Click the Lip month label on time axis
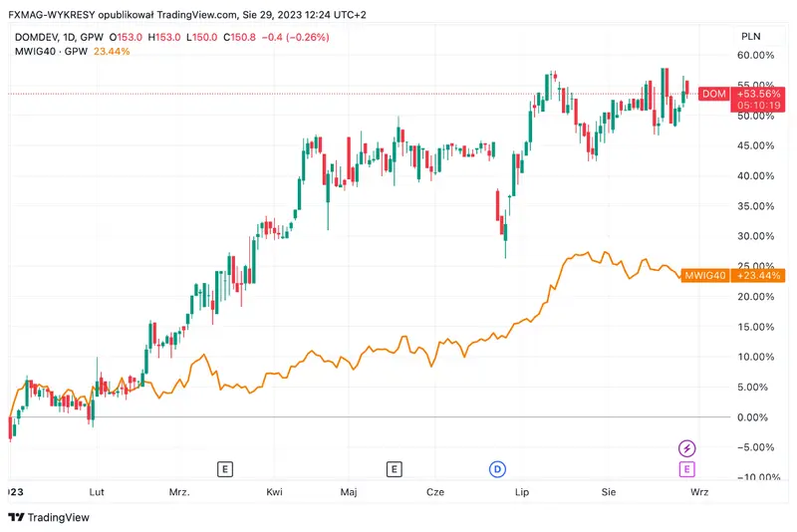The image size is (797, 532). tap(519, 492)
